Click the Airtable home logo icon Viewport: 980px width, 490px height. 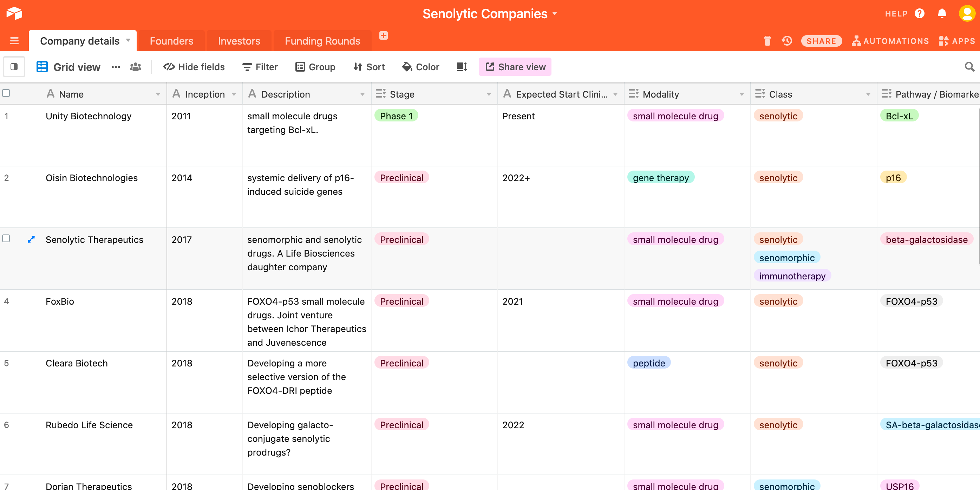(14, 14)
